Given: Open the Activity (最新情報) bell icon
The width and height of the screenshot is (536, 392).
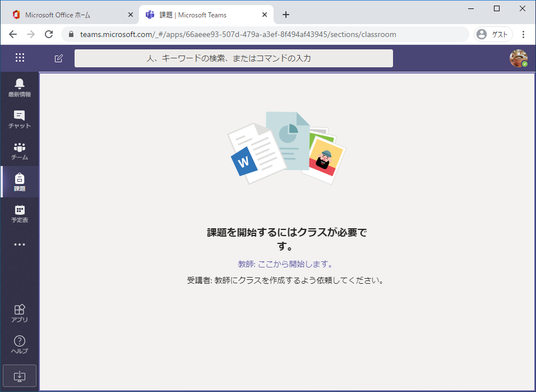Looking at the screenshot, I should pyautogui.click(x=20, y=87).
